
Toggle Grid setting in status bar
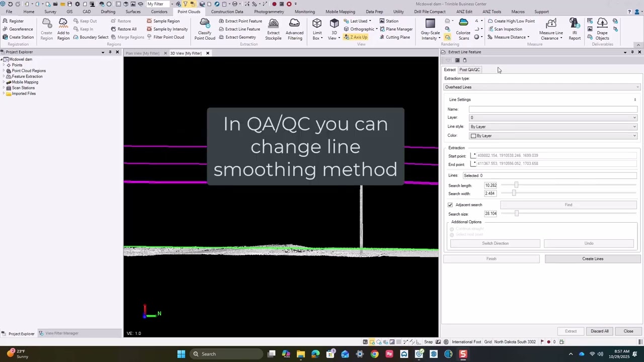pyautogui.click(x=488, y=342)
